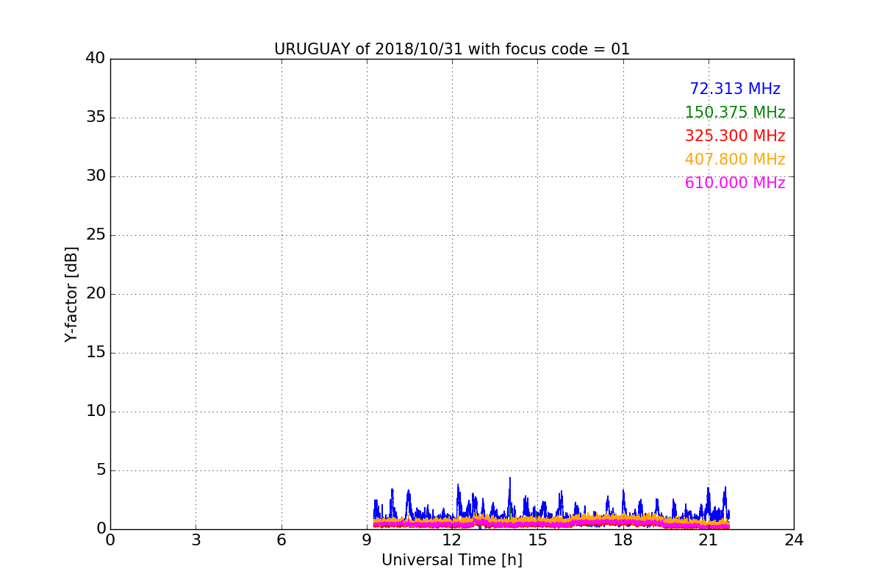Click the plot title URUGUAY of 2018/10/31

point(452,49)
